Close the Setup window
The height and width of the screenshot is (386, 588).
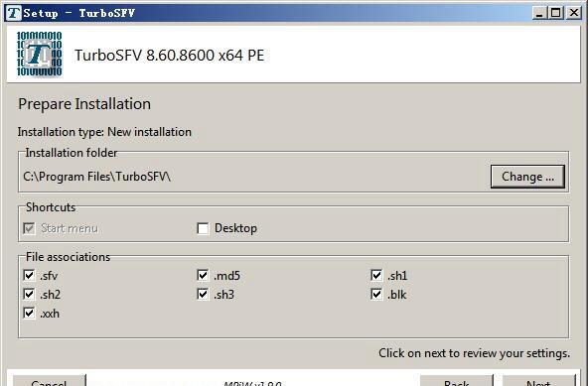click(x=574, y=13)
